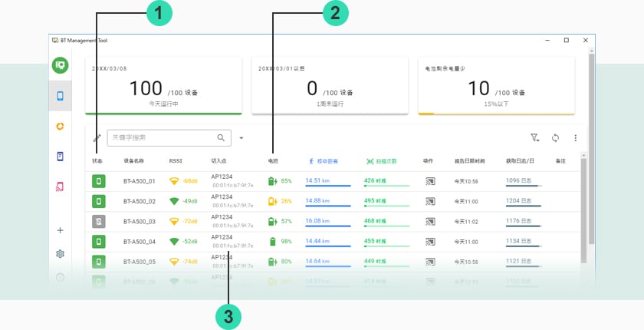Click the refresh icon above the table

click(x=555, y=138)
